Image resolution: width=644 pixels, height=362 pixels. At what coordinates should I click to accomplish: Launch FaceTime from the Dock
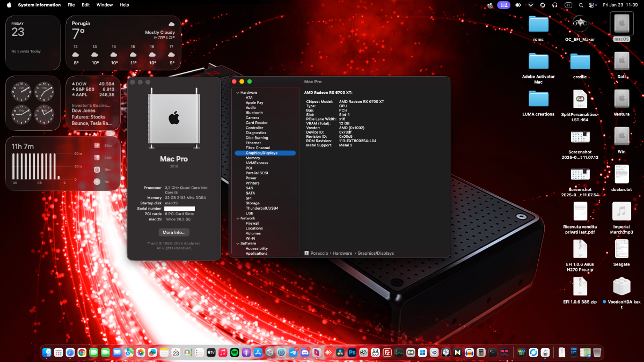pyautogui.click(x=105, y=353)
